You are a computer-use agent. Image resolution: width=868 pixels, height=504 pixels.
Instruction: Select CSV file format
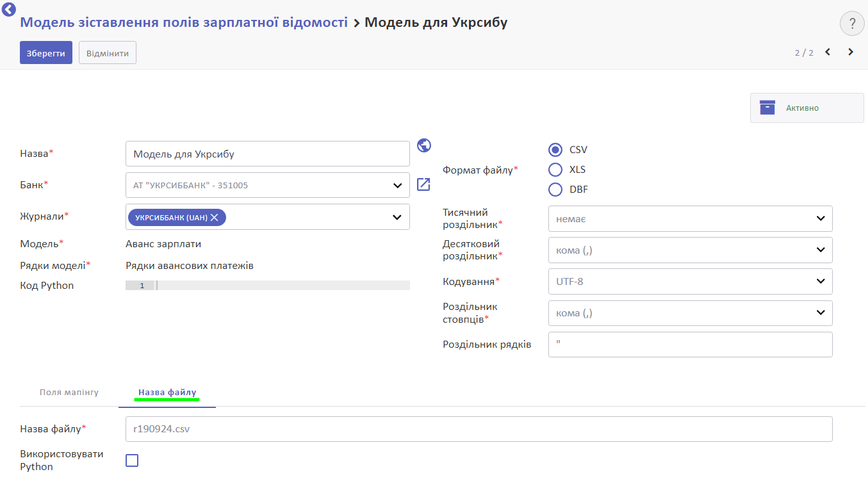tap(555, 150)
